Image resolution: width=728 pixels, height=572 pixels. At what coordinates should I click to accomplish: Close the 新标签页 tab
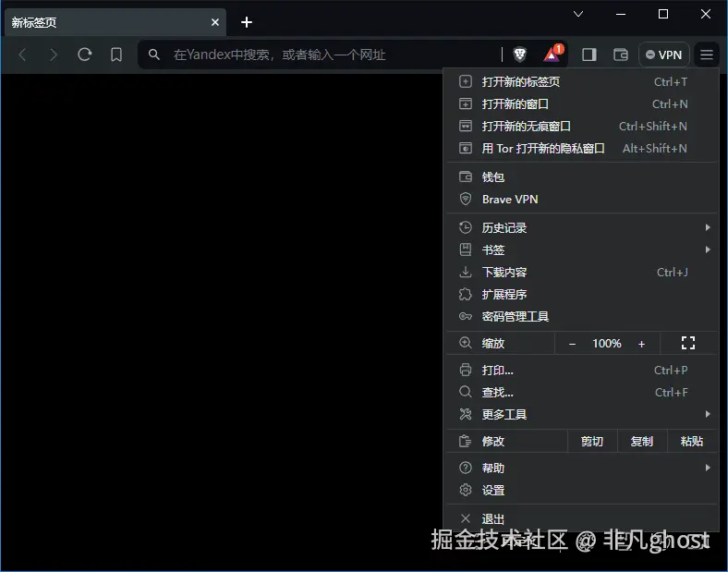(x=215, y=22)
